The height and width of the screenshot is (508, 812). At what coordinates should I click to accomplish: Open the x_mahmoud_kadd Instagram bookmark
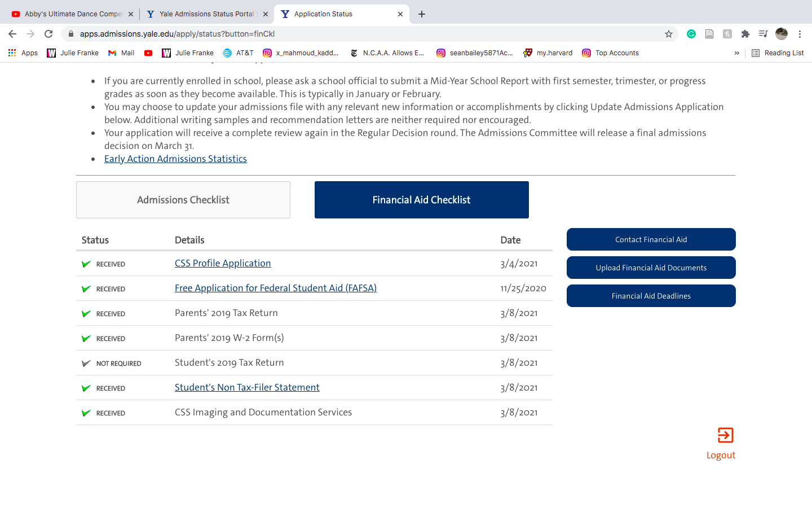301,53
